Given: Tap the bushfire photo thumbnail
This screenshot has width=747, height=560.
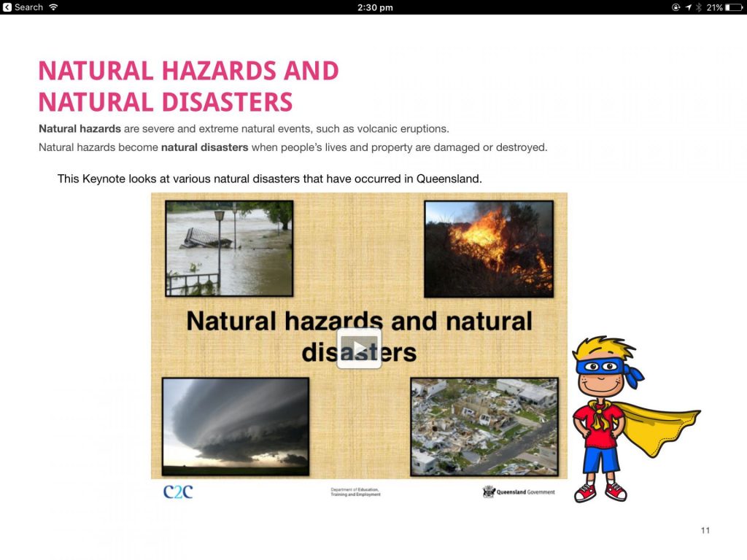Looking at the screenshot, I should 489,249.
